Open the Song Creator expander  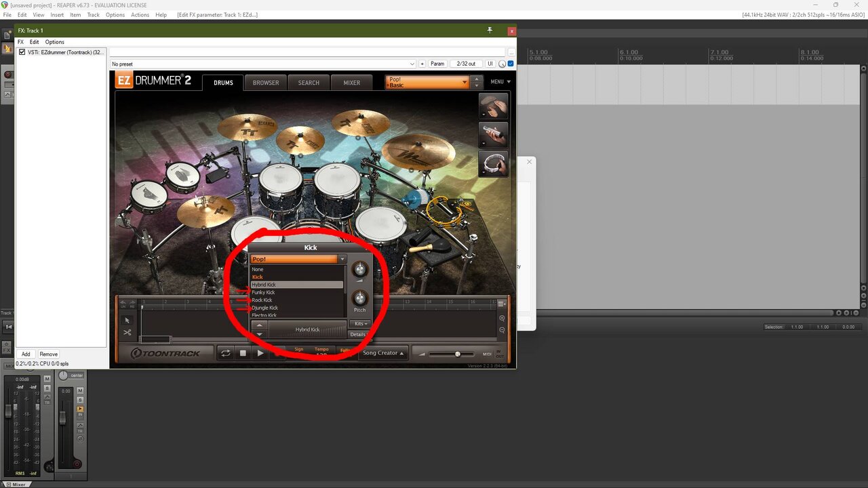coord(383,353)
